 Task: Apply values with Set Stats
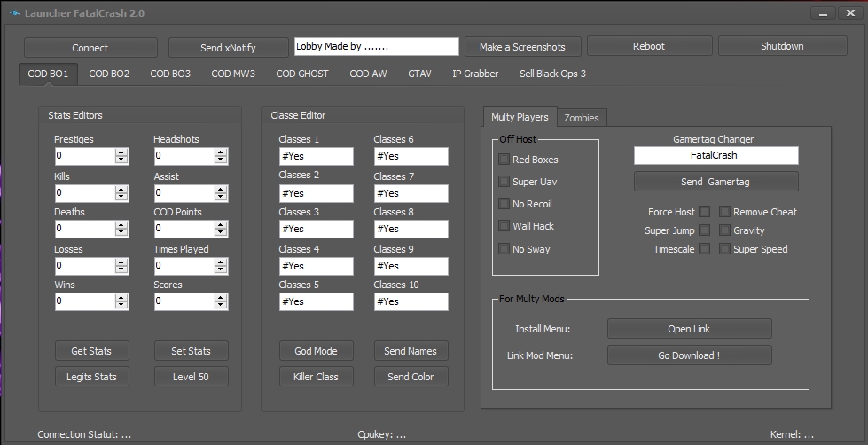(191, 351)
